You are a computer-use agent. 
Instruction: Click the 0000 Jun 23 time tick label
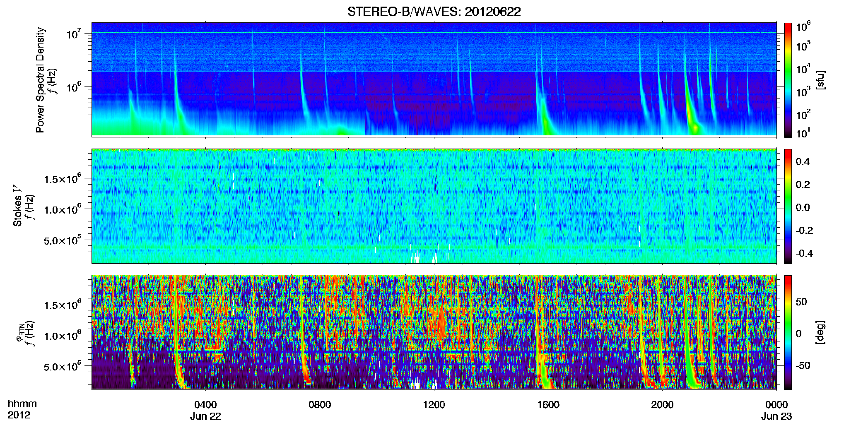click(776, 410)
